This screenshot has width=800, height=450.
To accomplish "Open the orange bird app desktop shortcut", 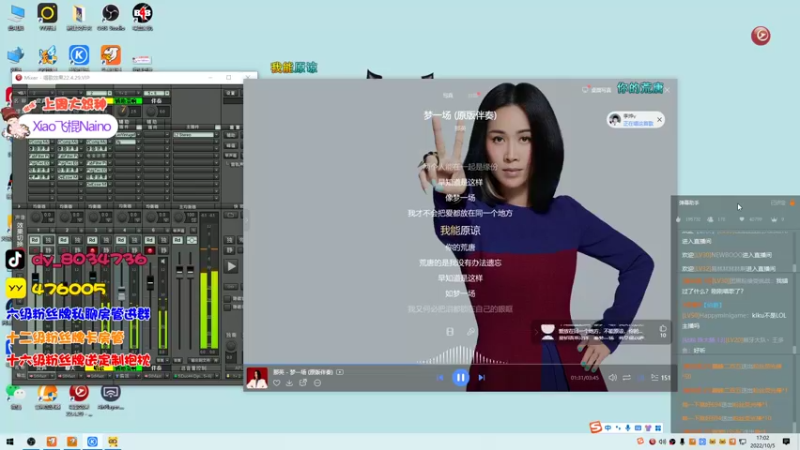I will pos(111,58).
